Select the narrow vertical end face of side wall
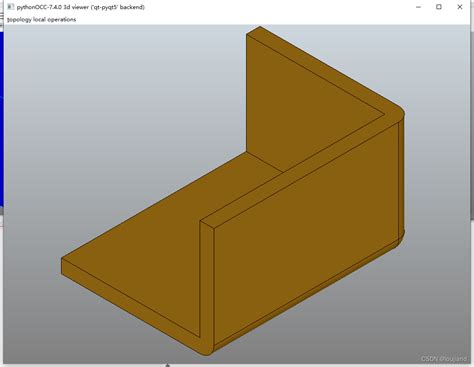 [207, 283]
